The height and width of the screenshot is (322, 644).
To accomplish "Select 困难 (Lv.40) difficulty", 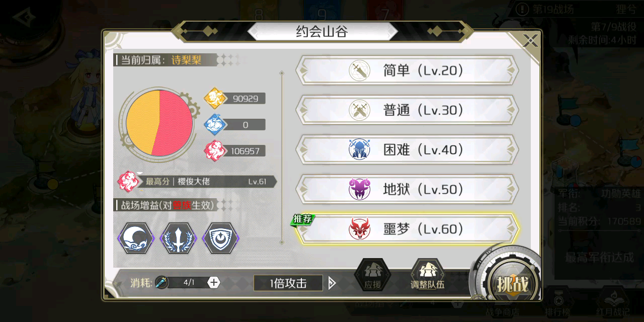I will click(407, 149).
